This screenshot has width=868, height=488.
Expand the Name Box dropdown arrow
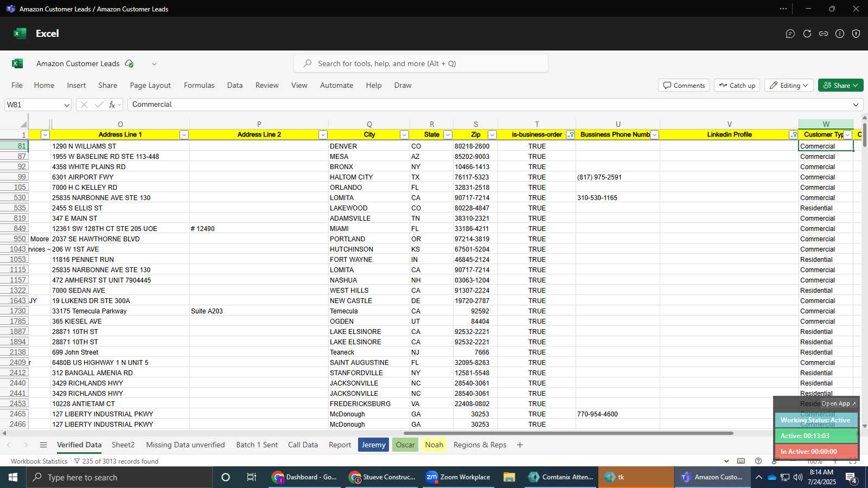(x=67, y=105)
